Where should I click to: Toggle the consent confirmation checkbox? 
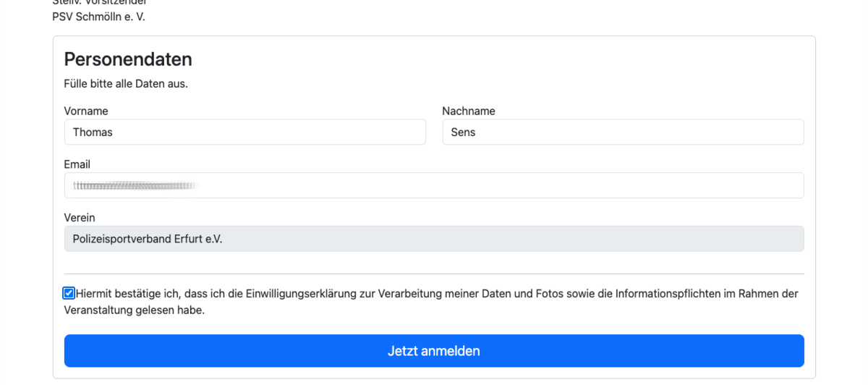[69, 293]
